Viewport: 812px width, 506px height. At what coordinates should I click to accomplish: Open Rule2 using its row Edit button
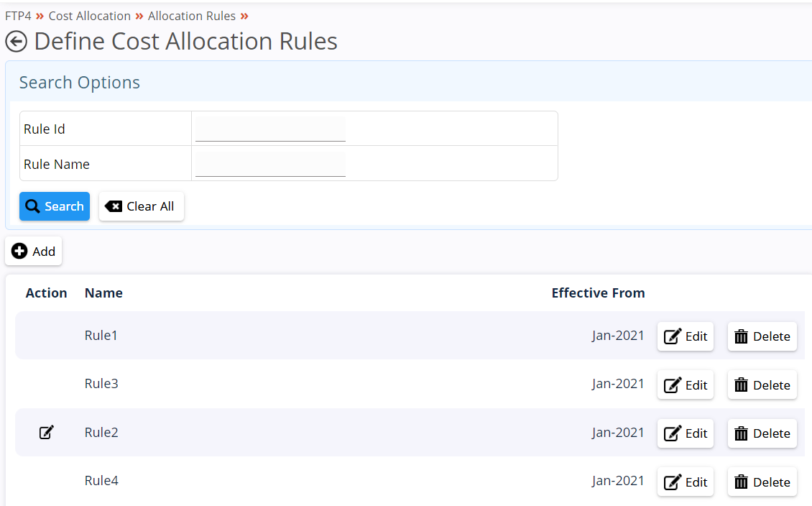point(686,433)
